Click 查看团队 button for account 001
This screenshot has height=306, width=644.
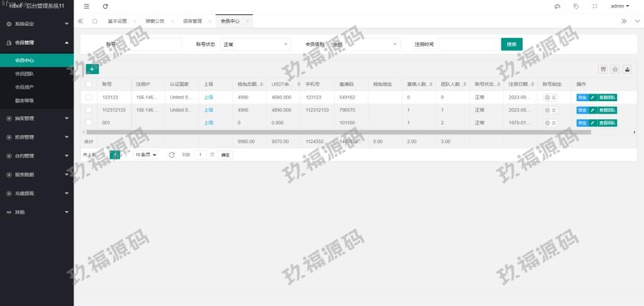tap(607, 123)
